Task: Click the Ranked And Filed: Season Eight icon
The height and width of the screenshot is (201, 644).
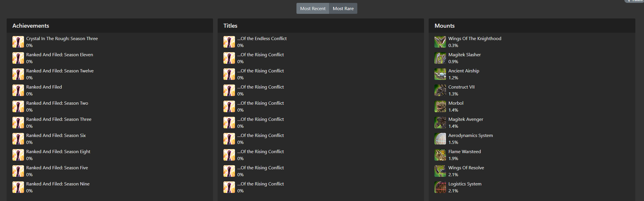Action: point(18,155)
